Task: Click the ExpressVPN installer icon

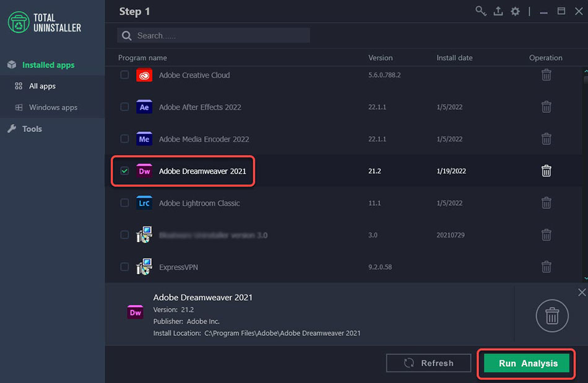Action: [144, 266]
